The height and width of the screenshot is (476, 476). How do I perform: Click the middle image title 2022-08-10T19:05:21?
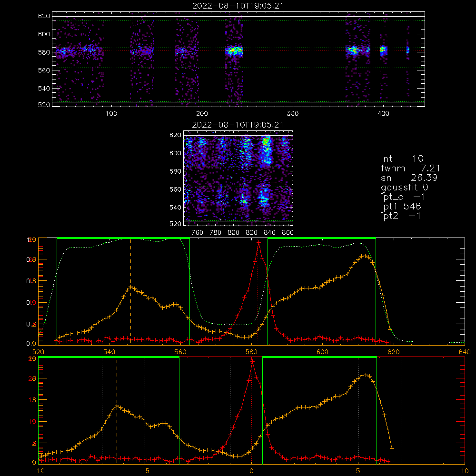pos(238,125)
